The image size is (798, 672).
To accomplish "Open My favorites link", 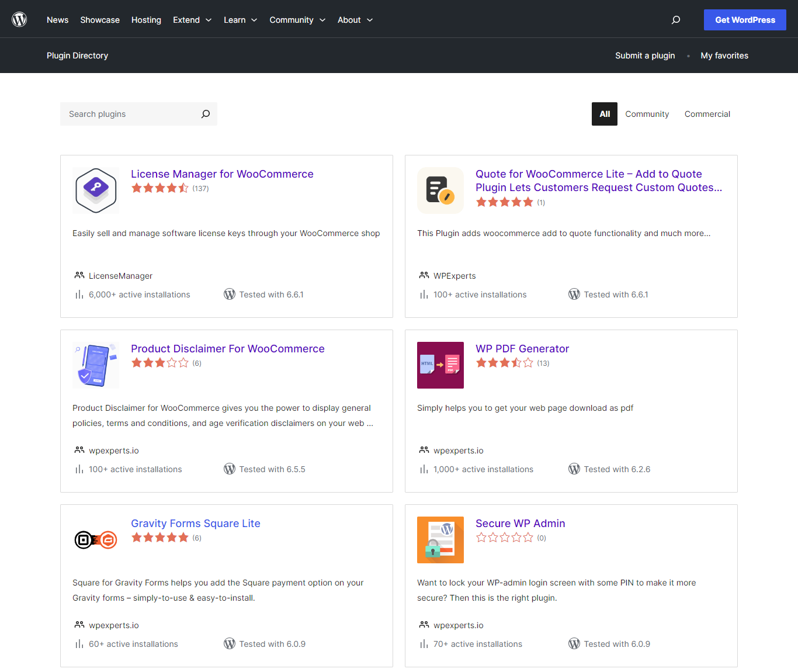I will coord(724,56).
